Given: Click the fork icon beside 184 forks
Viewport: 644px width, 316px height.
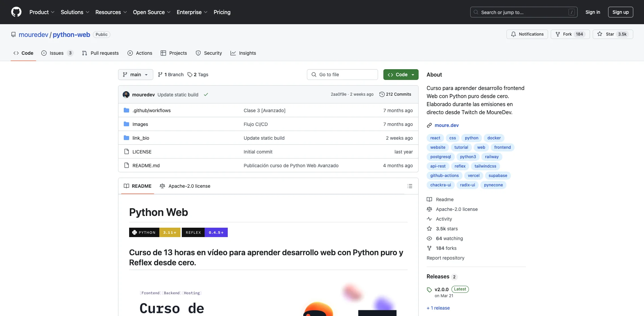Looking at the screenshot, I should (429, 248).
